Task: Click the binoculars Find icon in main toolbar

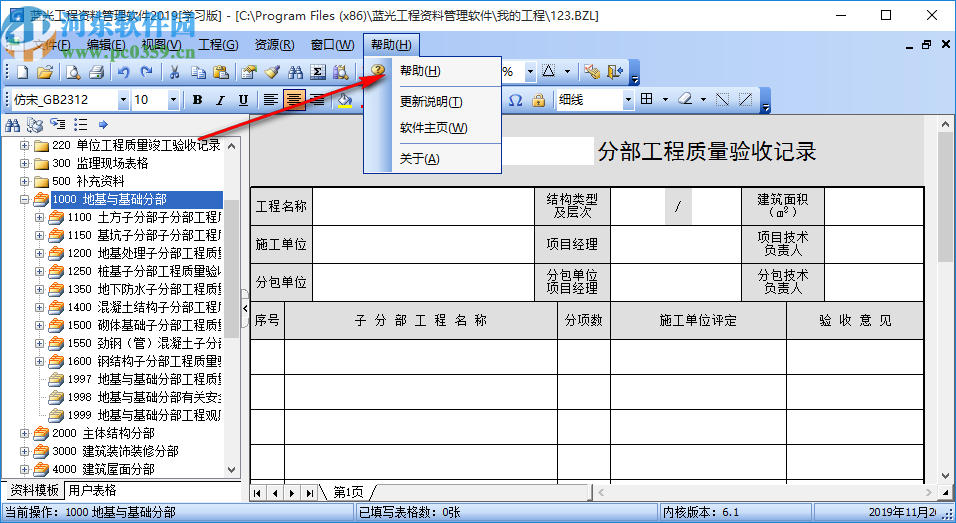Action: 295,72
